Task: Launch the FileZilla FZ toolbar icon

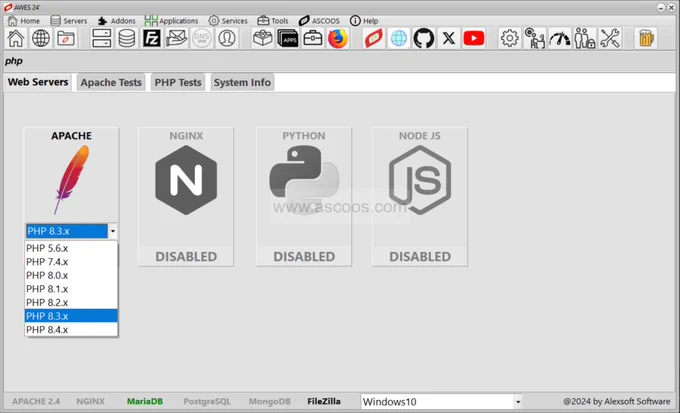Action: (152, 38)
